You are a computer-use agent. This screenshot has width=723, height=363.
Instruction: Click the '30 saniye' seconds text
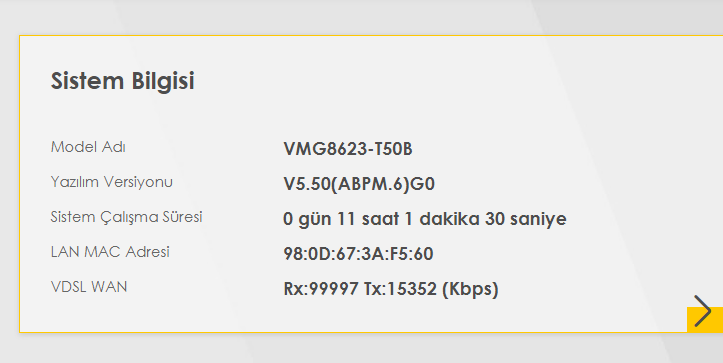click(x=526, y=219)
